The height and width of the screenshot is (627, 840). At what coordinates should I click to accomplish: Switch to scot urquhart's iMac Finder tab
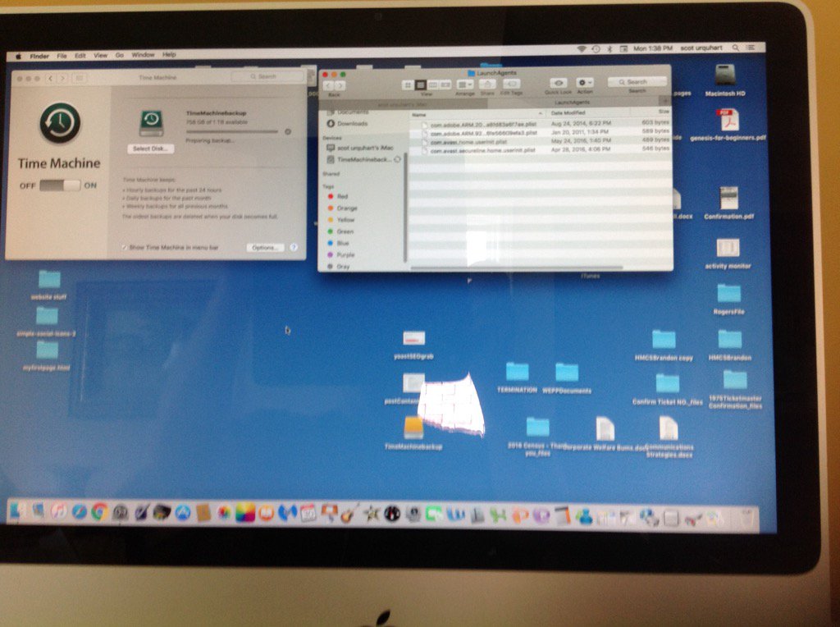coord(403,104)
